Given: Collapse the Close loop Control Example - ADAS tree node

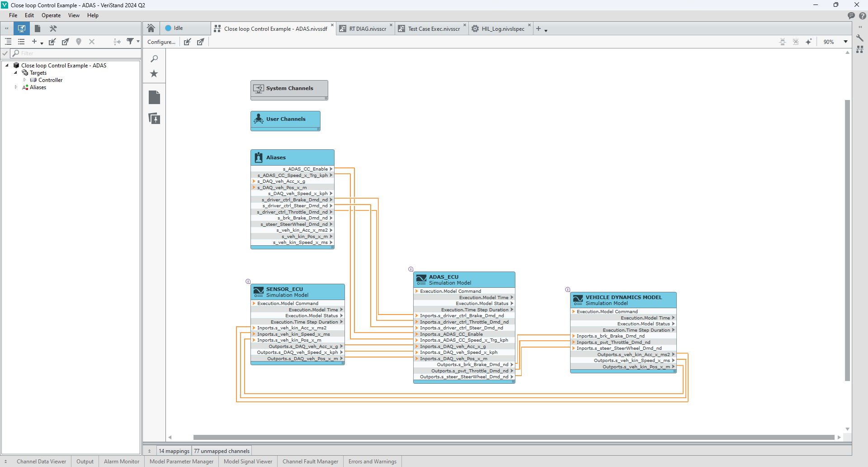Looking at the screenshot, I should pos(7,66).
